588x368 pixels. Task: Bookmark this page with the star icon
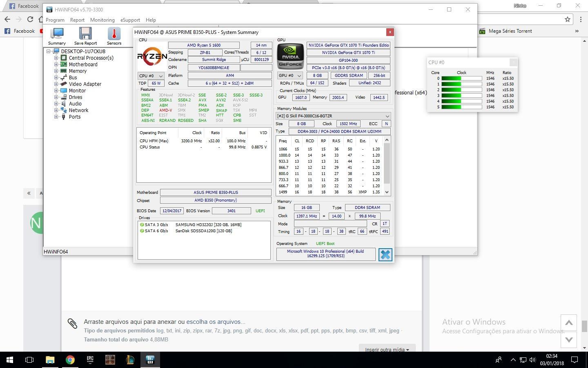pos(567,19)
